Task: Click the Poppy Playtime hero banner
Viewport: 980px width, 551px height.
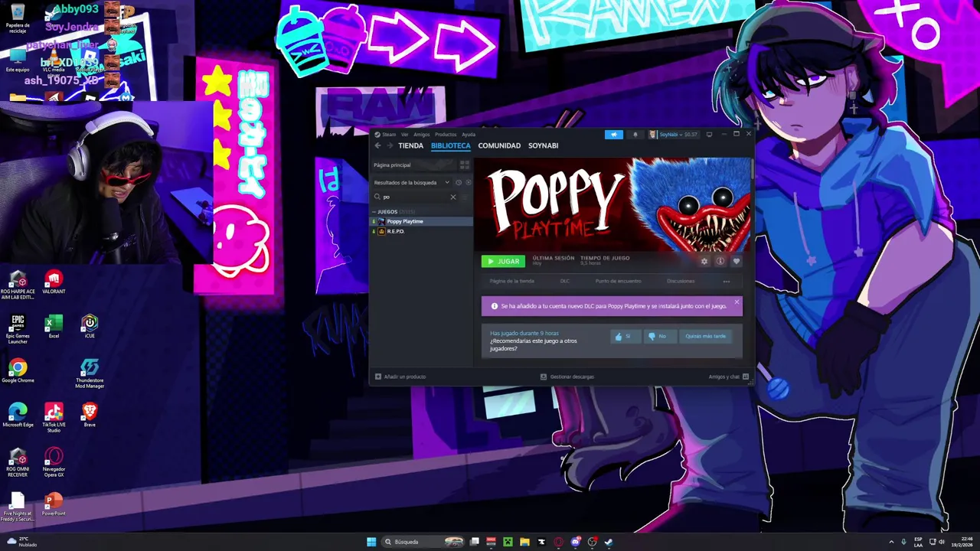Action: [x=612, y=204]
